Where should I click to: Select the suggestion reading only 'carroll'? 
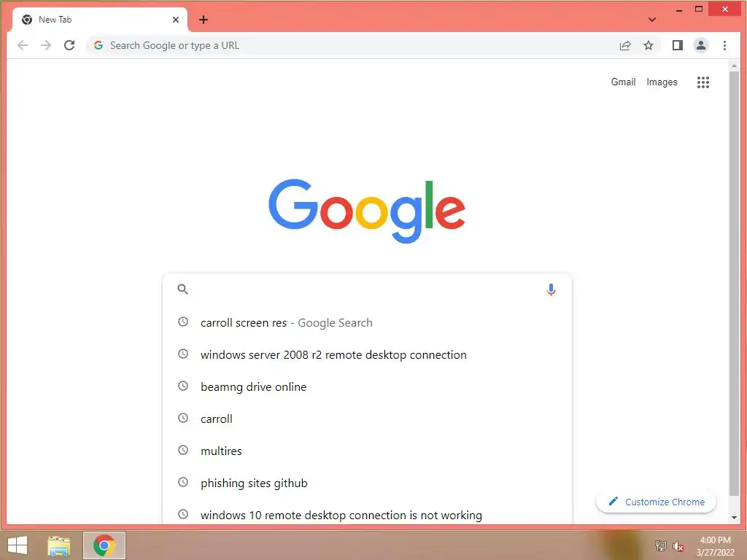point(367,419)
